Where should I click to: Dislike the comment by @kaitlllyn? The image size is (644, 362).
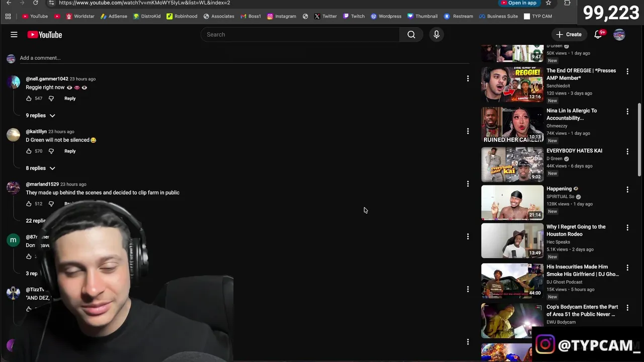(51, 151)
